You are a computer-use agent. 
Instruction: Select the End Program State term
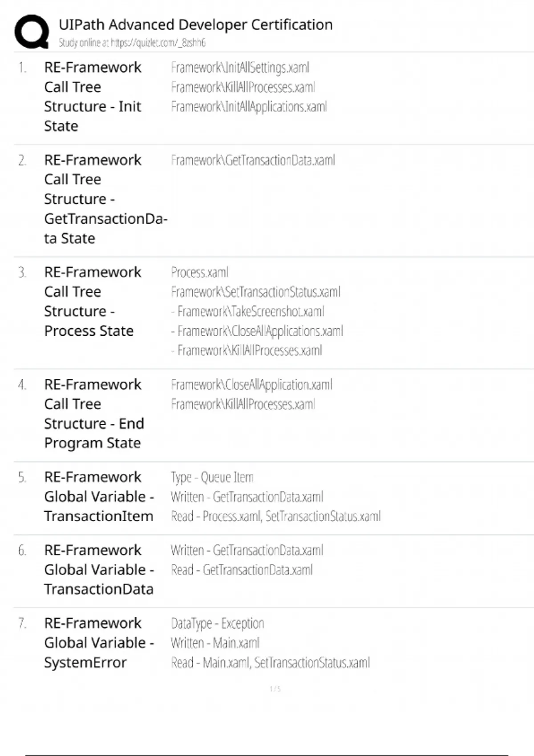pyautogui.click(x=93, y=414)
